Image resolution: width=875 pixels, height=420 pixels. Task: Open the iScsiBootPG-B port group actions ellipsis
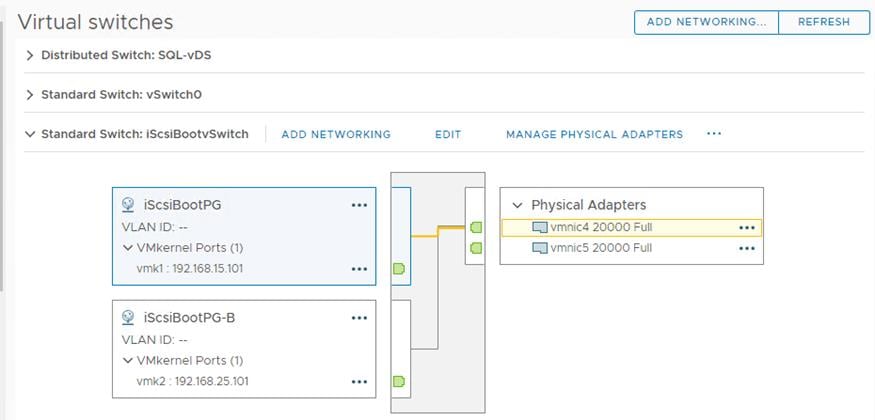(359, 318)
